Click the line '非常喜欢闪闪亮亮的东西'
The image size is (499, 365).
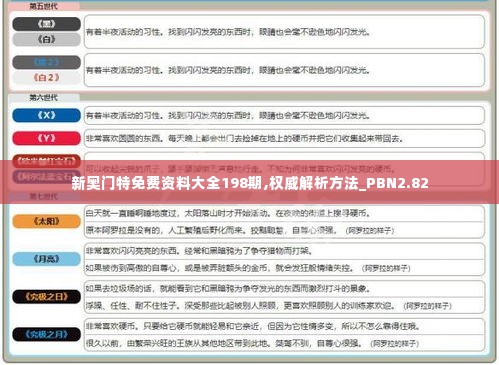point(199,251)
